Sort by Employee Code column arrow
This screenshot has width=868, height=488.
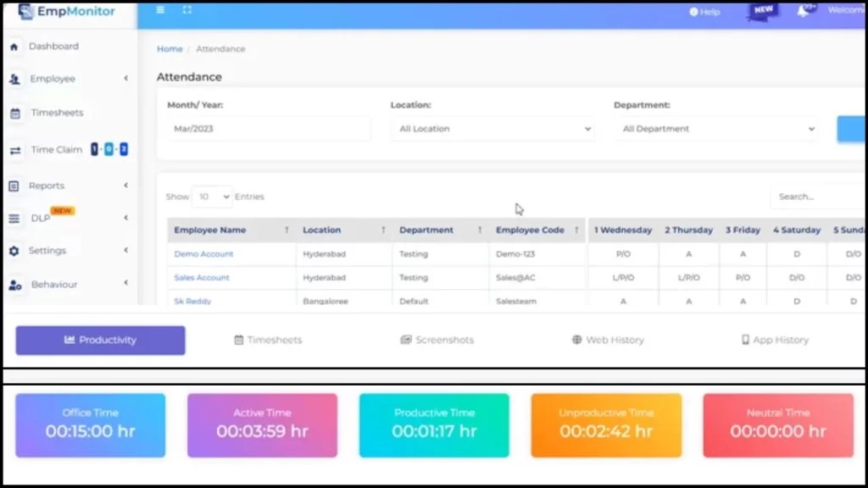(x=576, y=230)
